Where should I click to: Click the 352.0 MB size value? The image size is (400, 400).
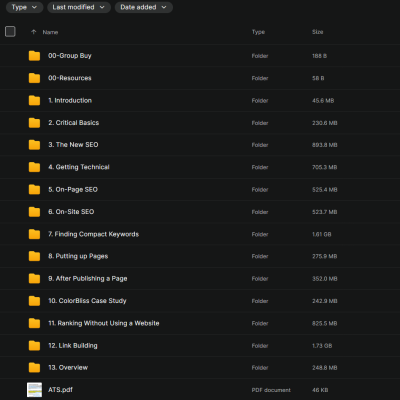pyautogui.click(x=325, y=279)
